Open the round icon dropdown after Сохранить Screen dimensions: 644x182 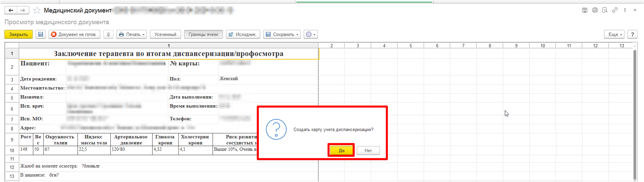pos(311,34)
